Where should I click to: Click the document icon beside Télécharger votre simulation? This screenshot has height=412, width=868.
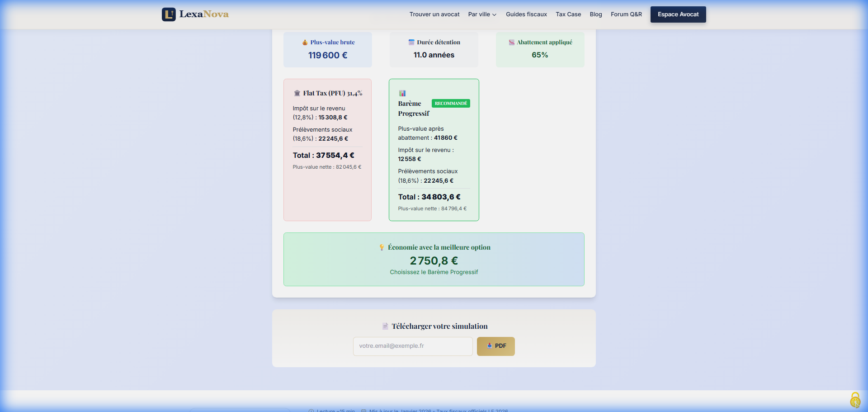[x=385, y=326]
